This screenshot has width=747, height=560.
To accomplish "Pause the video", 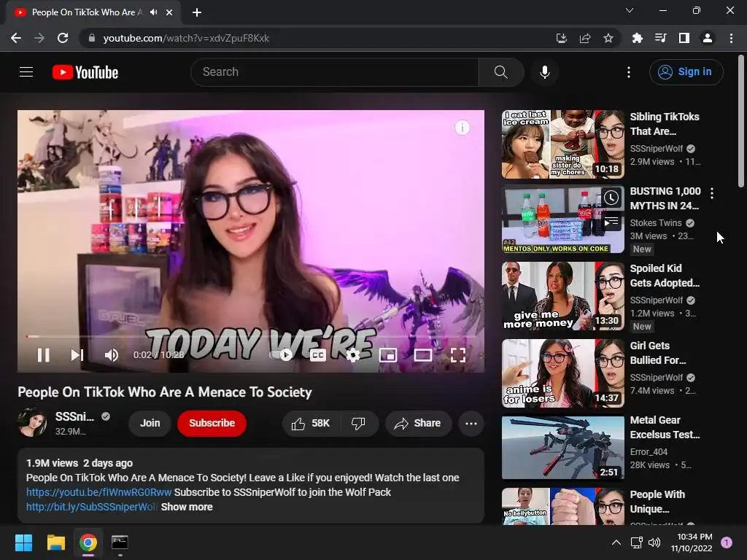I will [43, 355].
